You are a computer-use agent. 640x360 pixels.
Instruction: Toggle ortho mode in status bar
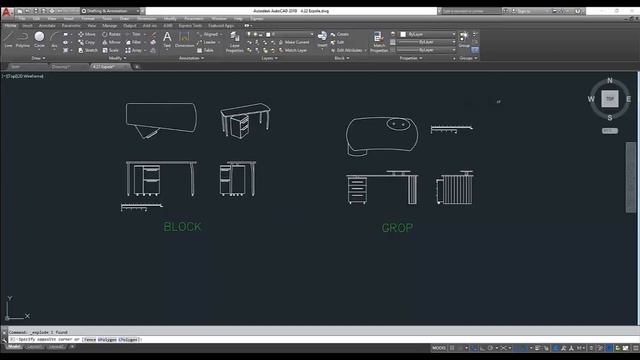pos(482,348)
